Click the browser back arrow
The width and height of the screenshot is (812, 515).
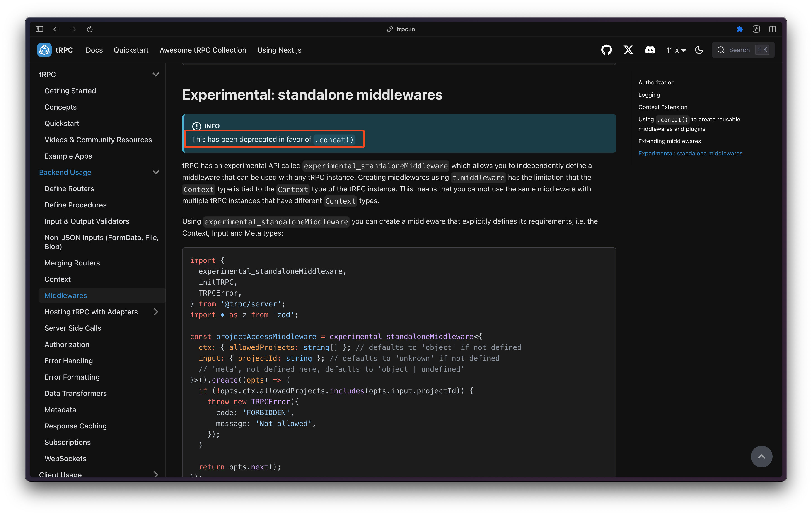(x=56, y=29)
